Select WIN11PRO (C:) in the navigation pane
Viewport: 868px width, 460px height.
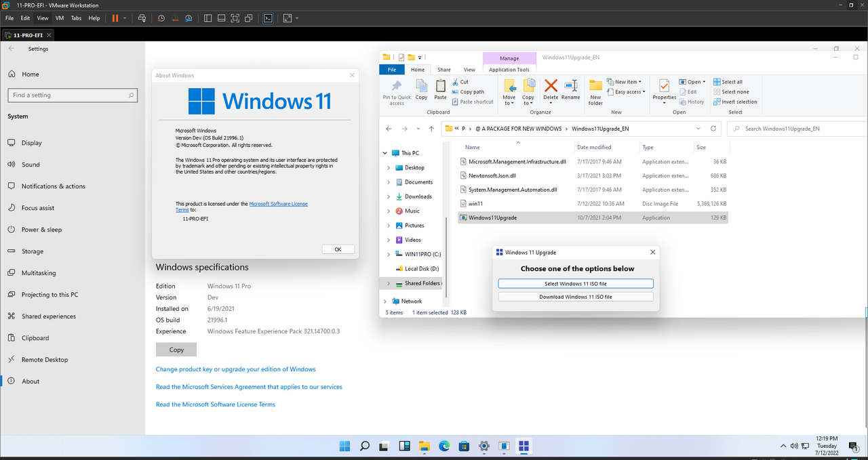pos(418,254)
